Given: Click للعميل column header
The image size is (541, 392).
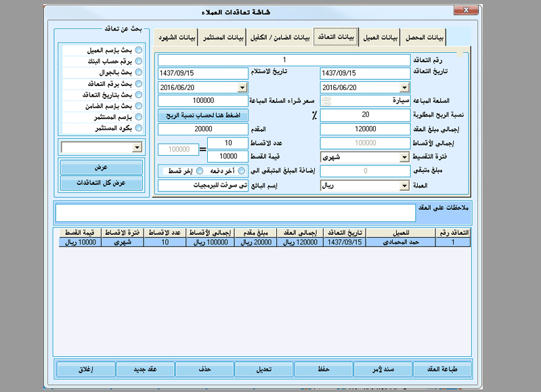Looking at the screenshot, I should (x=401, y=233).
